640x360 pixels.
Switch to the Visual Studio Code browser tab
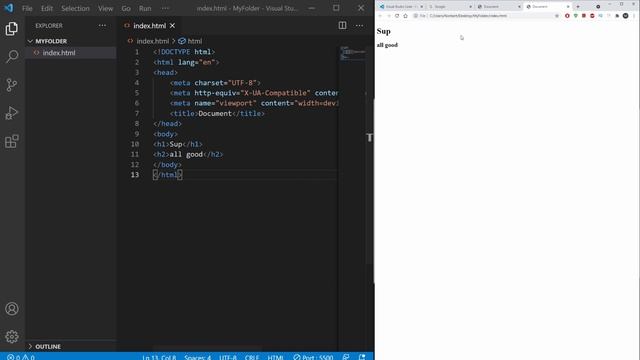pyautogui.click(x=401, y=7)
